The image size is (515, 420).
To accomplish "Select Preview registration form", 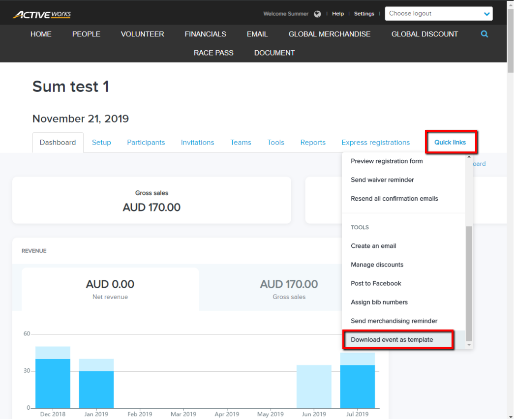I will click(386, 161).
